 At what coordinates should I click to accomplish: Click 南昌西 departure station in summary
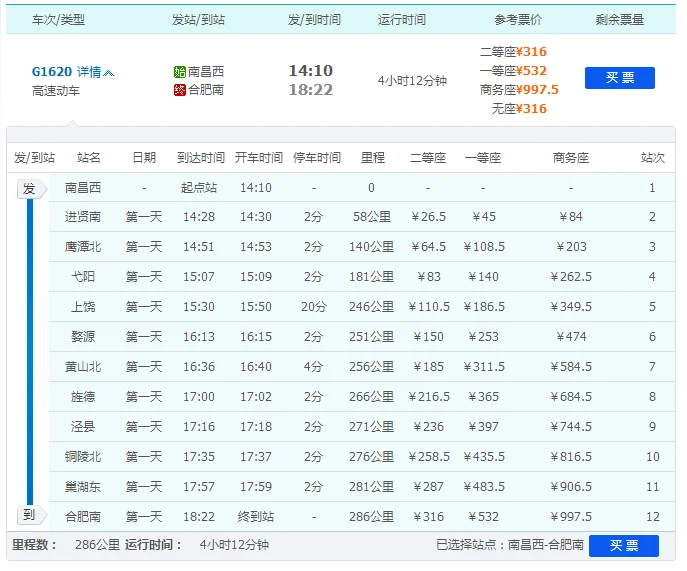point(206,71)
